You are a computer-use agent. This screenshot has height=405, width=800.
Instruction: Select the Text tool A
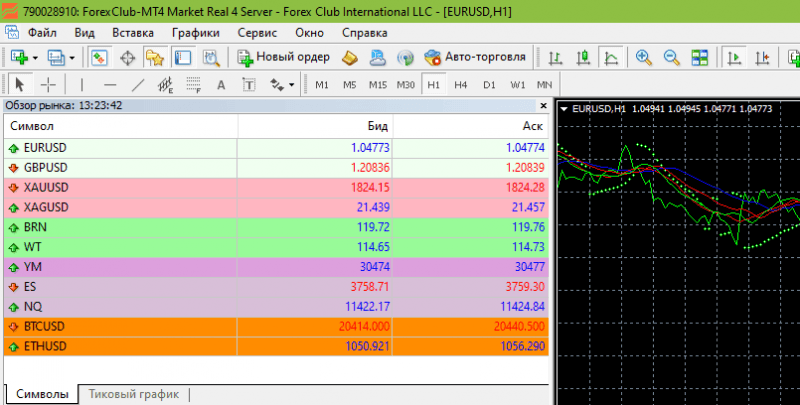(221, 85)
